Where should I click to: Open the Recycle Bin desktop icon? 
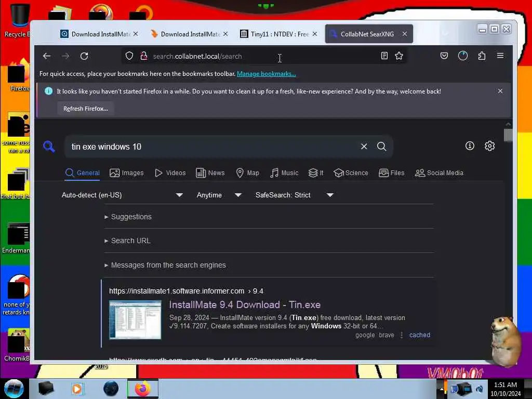(x=19, y=20)
